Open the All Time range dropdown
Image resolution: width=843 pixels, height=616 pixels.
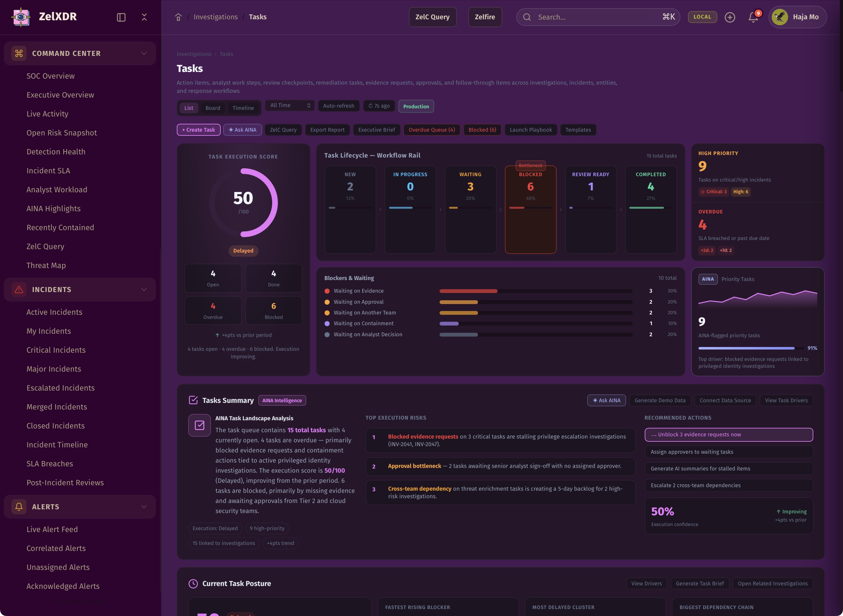(x=290, y=105)
